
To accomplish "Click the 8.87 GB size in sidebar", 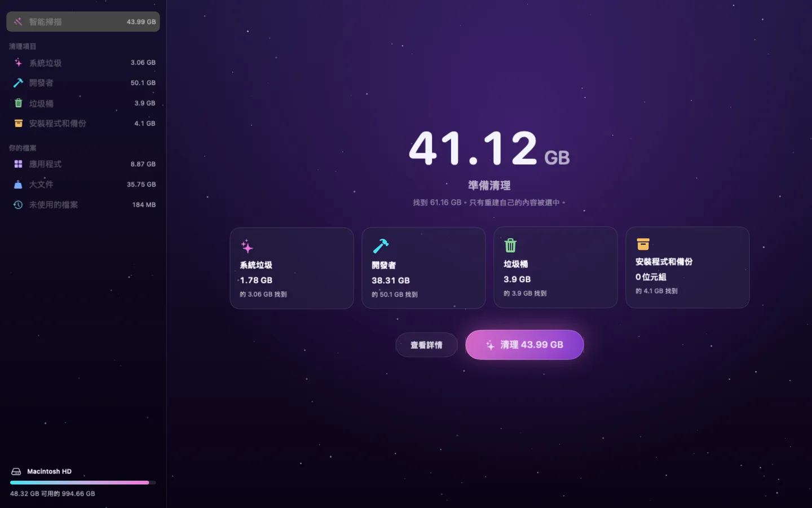I will pos(143,164).
